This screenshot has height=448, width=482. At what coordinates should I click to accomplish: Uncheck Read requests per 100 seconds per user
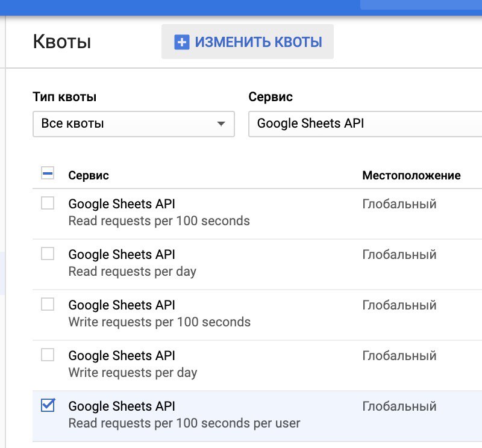48,405
